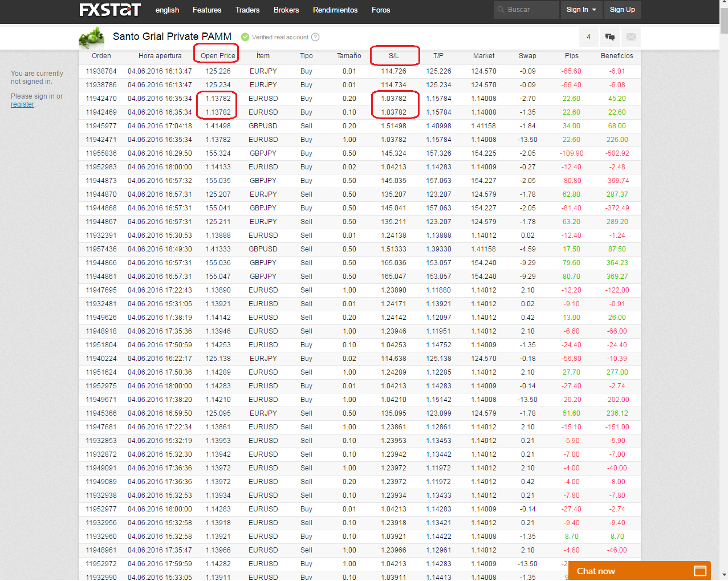Screen dimensions: 728x581
Task: Open the english language menu
Action: tap(167, 10)
